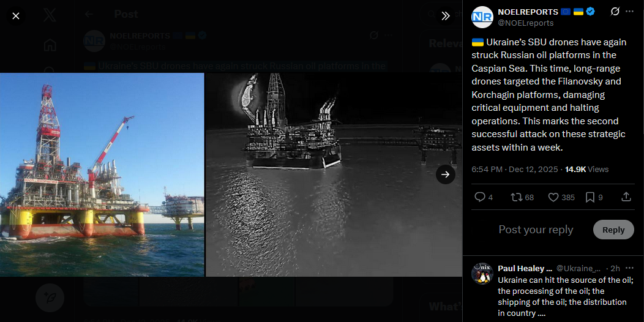This screenshot has width=644, height=322.
Task: Close the image viewer with the X button
Action: [x=15, y=16]
